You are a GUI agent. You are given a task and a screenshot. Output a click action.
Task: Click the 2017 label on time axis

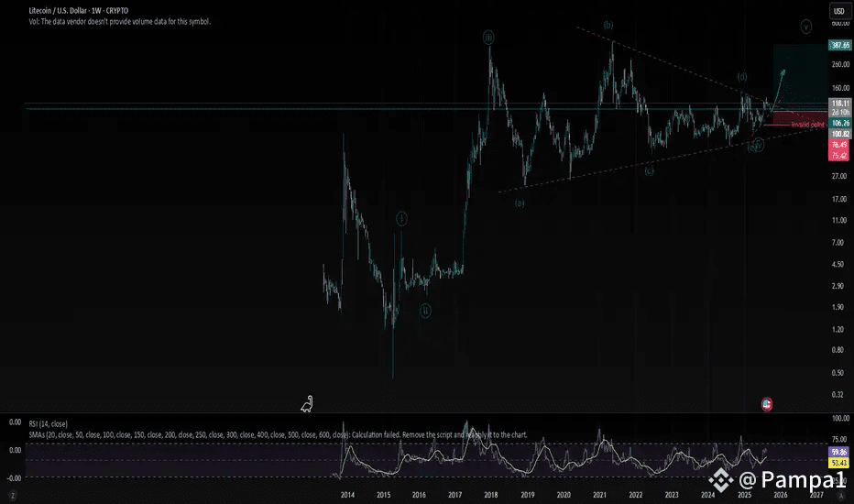click(x=455, y=495)
